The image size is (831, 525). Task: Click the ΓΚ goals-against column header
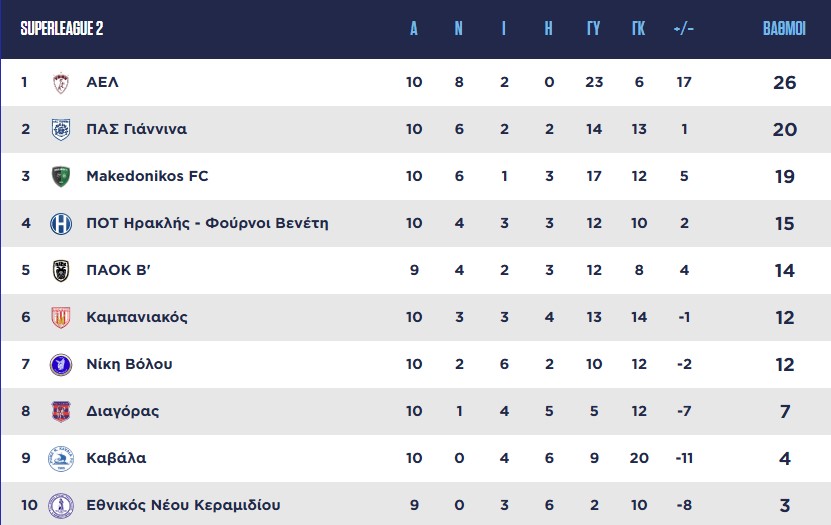[x=638, y=29]
